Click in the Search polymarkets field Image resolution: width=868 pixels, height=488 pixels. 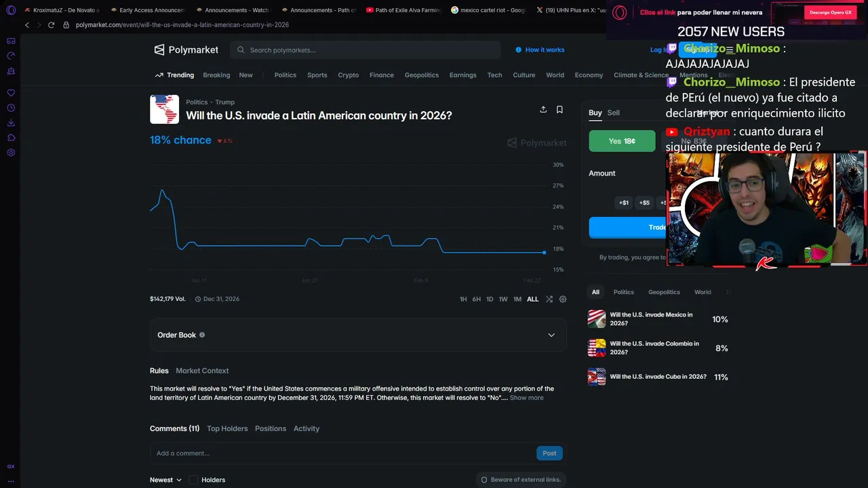coord(365,49)
